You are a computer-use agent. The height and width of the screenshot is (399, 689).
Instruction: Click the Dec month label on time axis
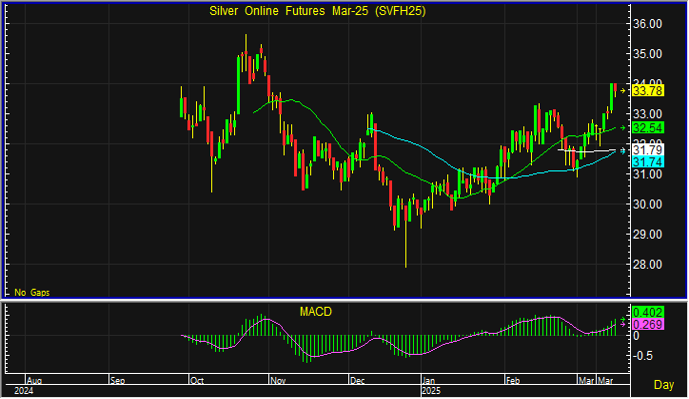357,381
